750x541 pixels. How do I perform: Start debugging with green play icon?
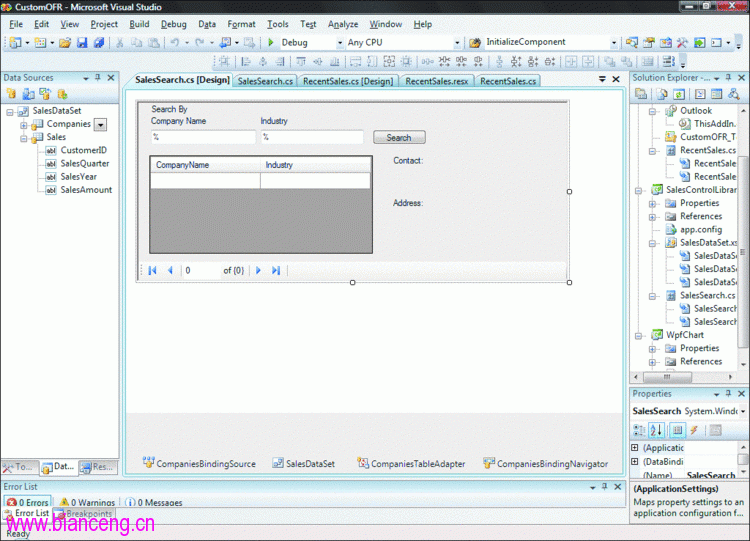[x=271, y=43]
